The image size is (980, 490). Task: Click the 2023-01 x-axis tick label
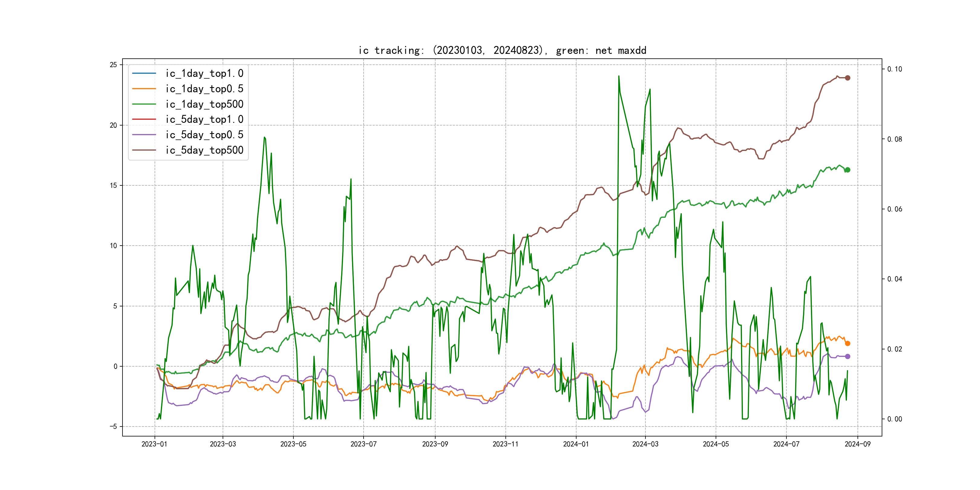(154, 444)
